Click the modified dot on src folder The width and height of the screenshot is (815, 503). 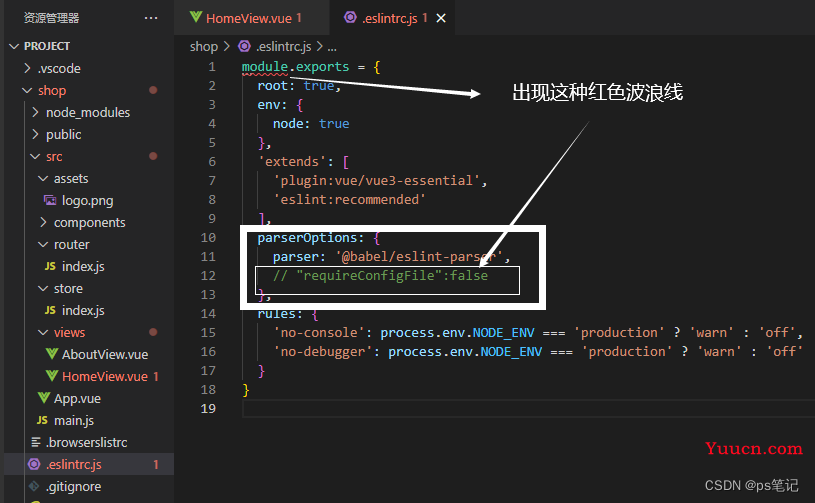coord(153,156)
